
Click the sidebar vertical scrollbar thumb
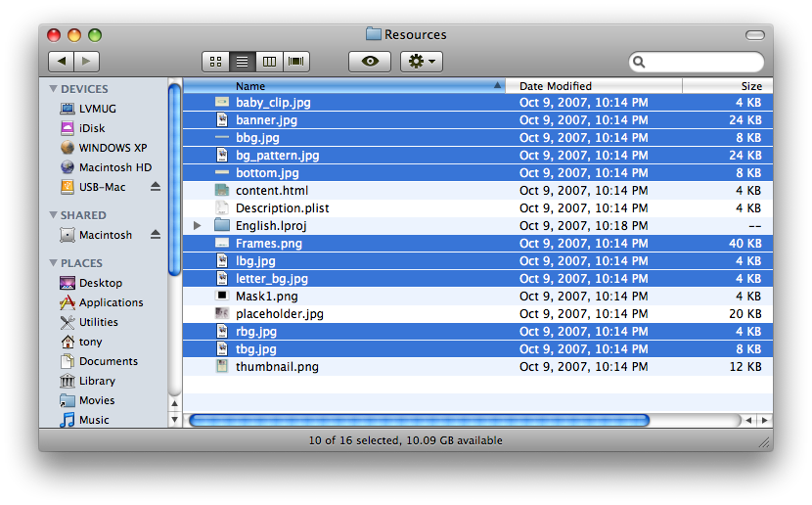pos(174,179)
